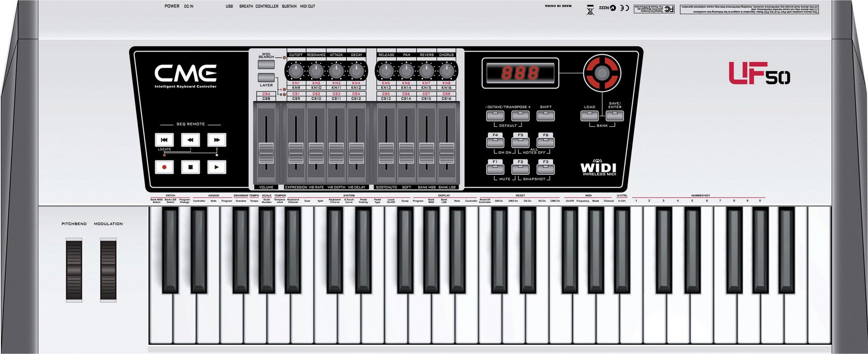868x354 pixels.
Task: Click the center of the red joystick dial
Action: 601,73
